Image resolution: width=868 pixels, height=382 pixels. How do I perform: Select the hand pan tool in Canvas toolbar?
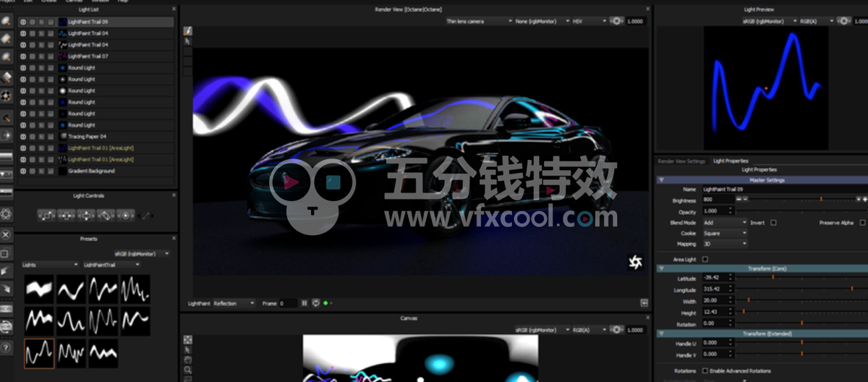coord(188,359)
